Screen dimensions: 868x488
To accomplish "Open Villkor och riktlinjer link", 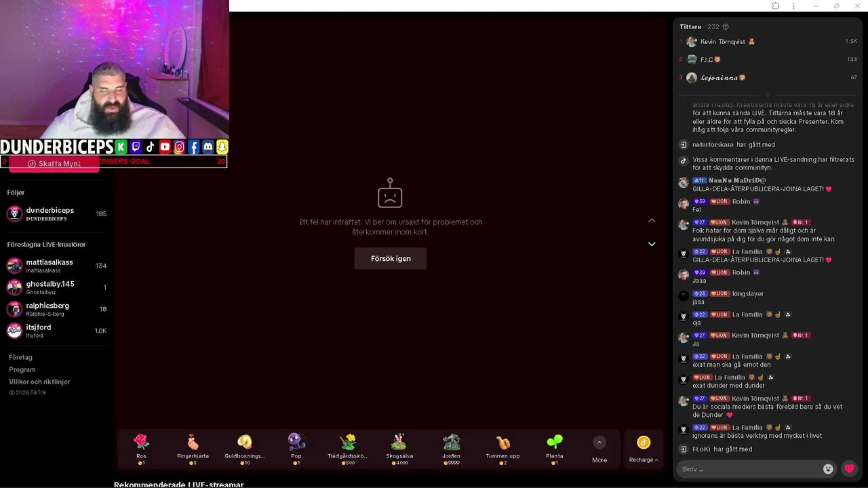I will pyautogui.click(x=39, y=382).
